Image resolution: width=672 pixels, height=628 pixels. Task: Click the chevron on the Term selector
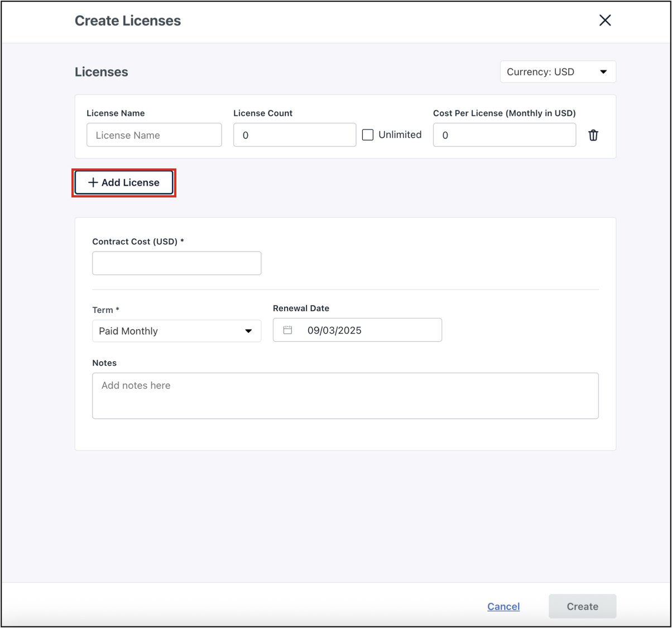coord(249,331)
